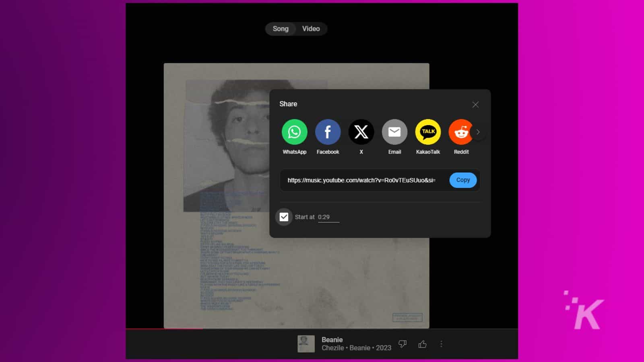644x362 pixels.
Task: Open the Chezile artist link
Action: coord(332,348)
